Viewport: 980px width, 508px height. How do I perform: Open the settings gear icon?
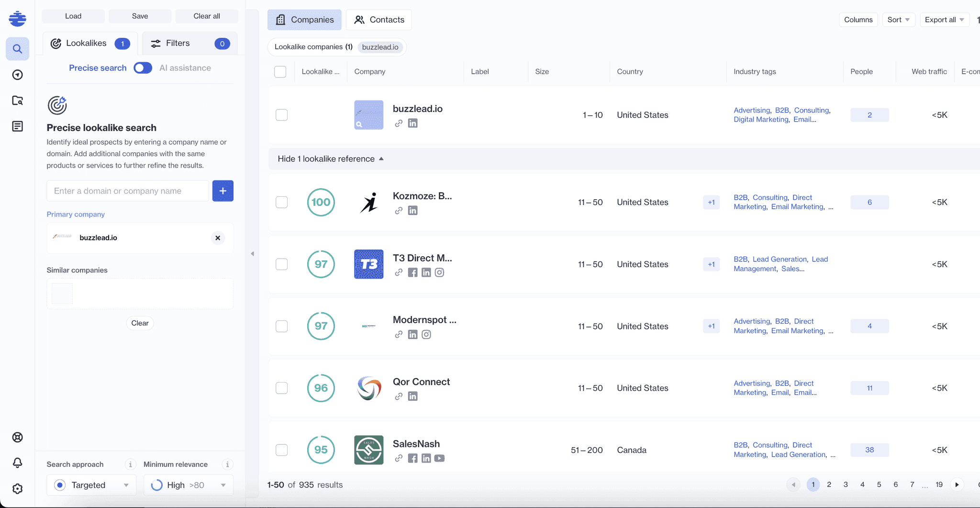[17, 489]
